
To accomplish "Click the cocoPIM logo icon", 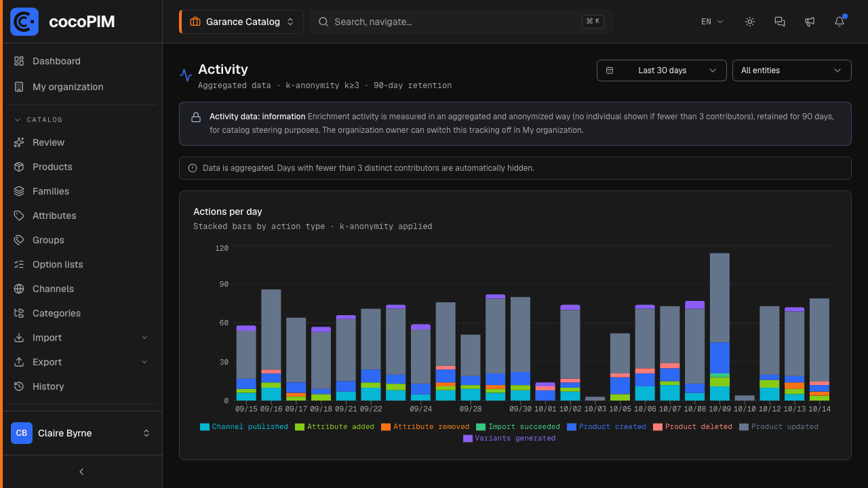I will (x=24, y=22).
